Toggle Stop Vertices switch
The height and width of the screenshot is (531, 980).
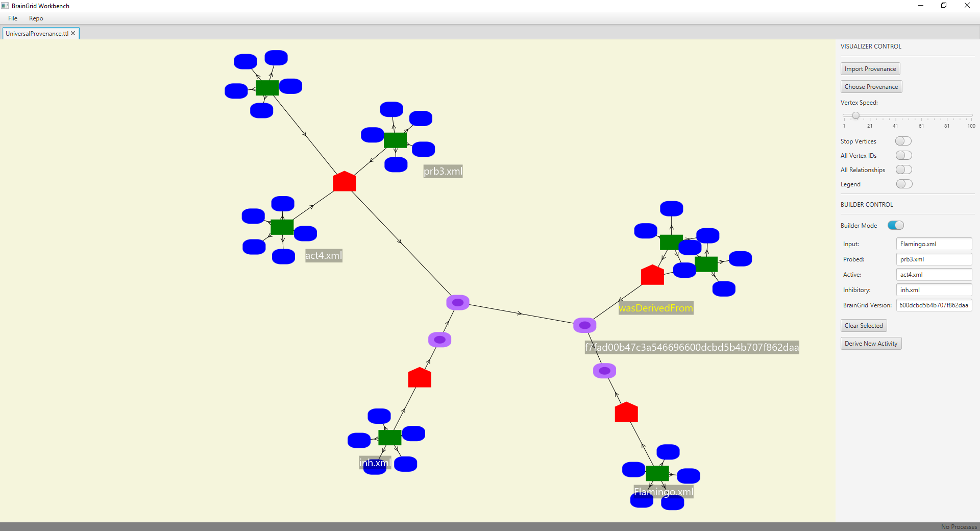[903, 141]
